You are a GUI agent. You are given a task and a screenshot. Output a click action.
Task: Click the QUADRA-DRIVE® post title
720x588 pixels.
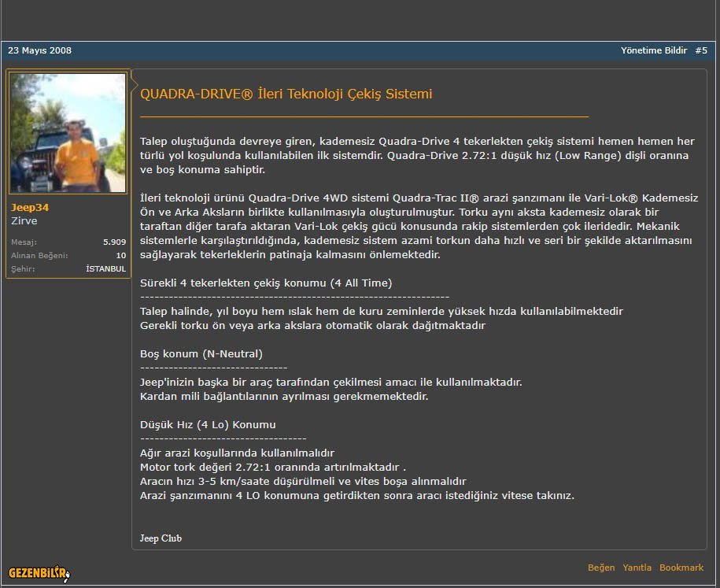click(286, 94)
